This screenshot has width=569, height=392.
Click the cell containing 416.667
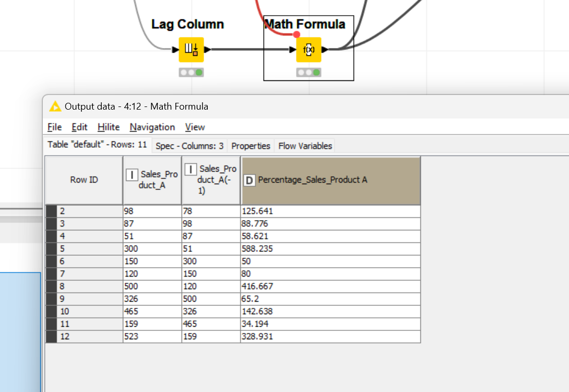click(x=331, y=287)
